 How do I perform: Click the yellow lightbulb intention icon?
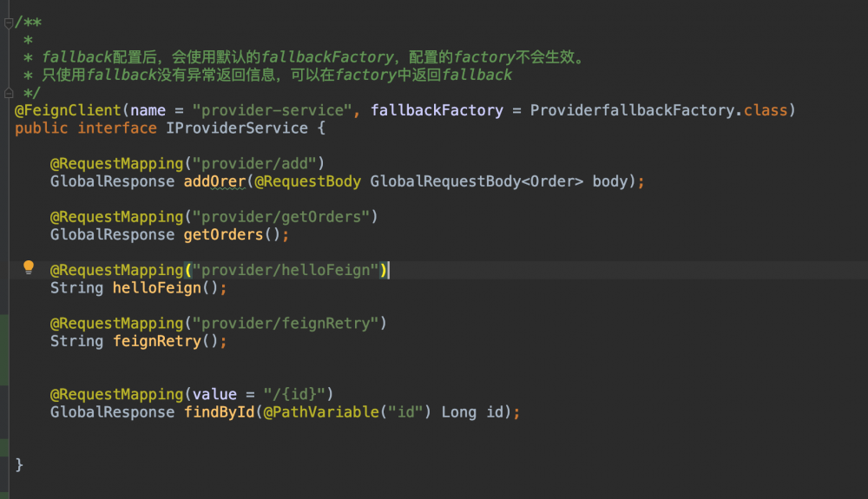point(29,268)
